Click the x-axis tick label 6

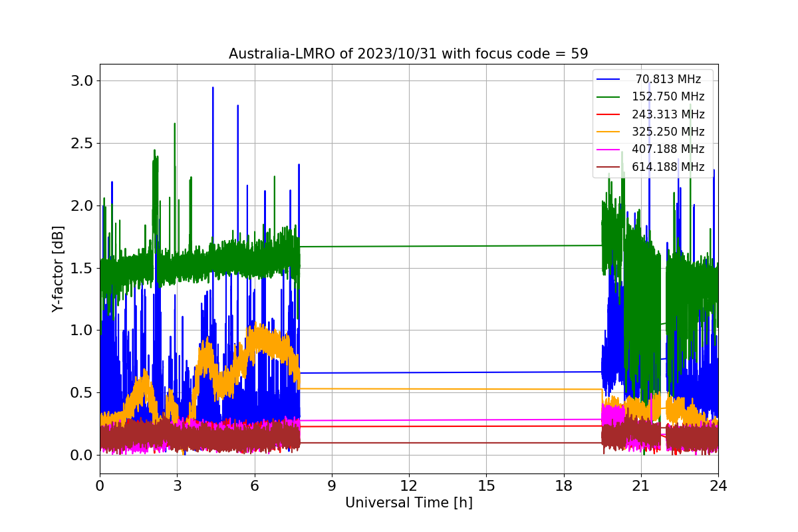pyautogui.click(x=254, y=486)
